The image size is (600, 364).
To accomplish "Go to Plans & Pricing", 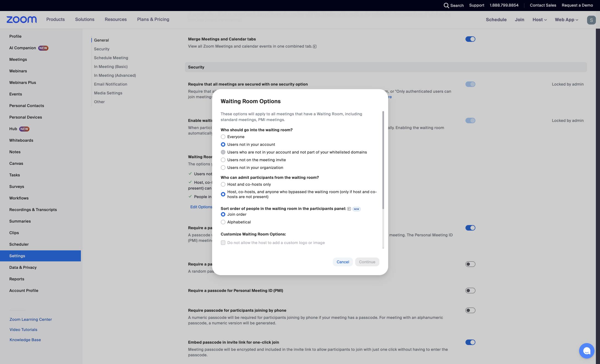I will [x=153, y=20].
